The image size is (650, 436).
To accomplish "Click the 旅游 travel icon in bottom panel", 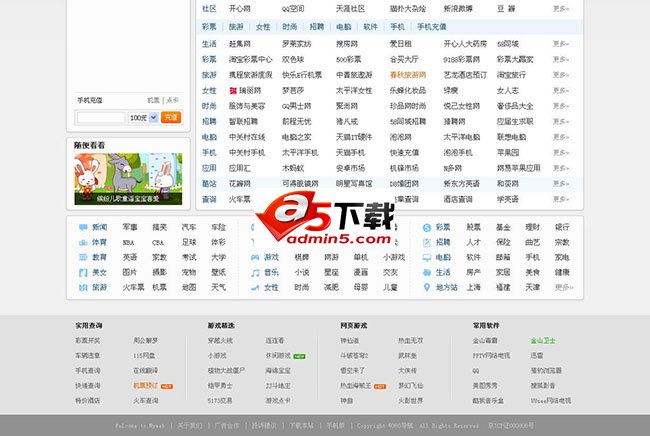I will 83,287.
